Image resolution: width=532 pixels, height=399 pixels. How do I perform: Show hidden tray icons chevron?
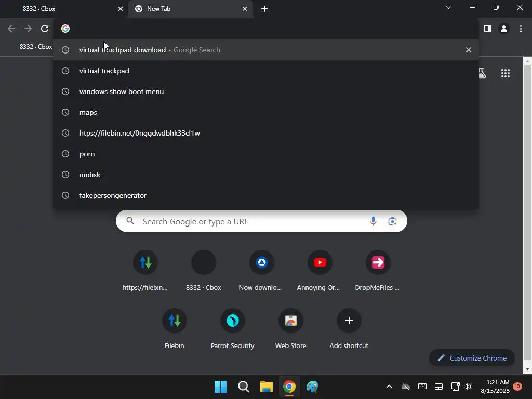point(389,387)
